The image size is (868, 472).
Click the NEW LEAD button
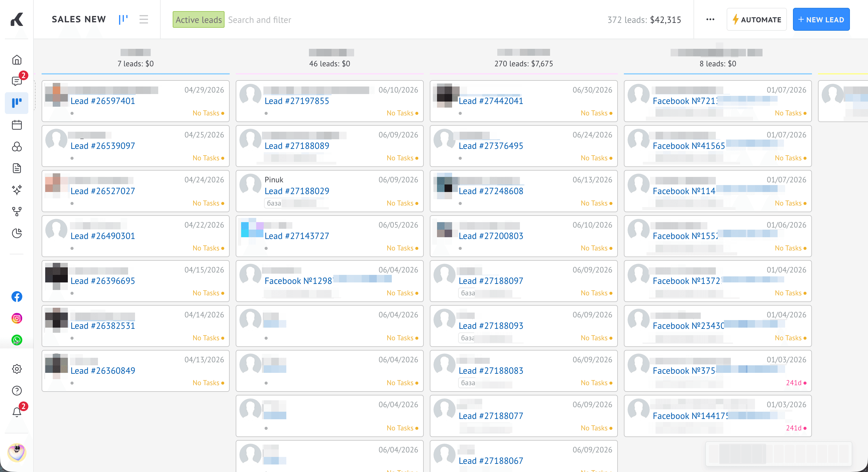coord(821,20)
